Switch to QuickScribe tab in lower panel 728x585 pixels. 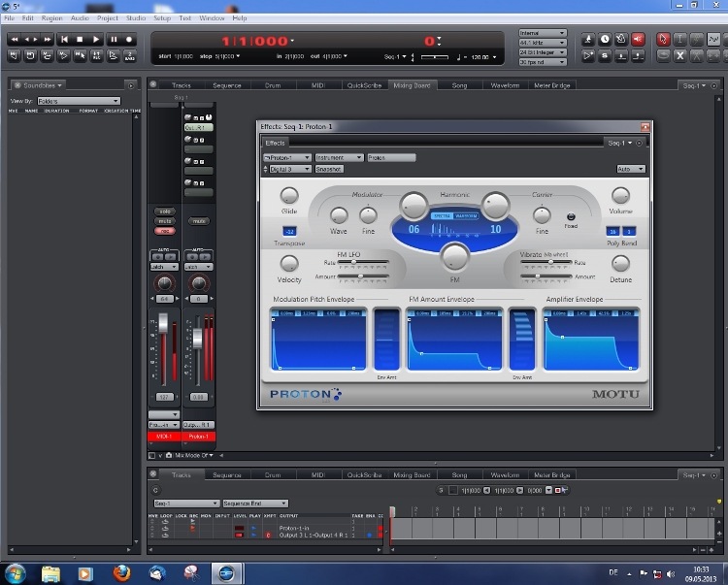[364, 475]
